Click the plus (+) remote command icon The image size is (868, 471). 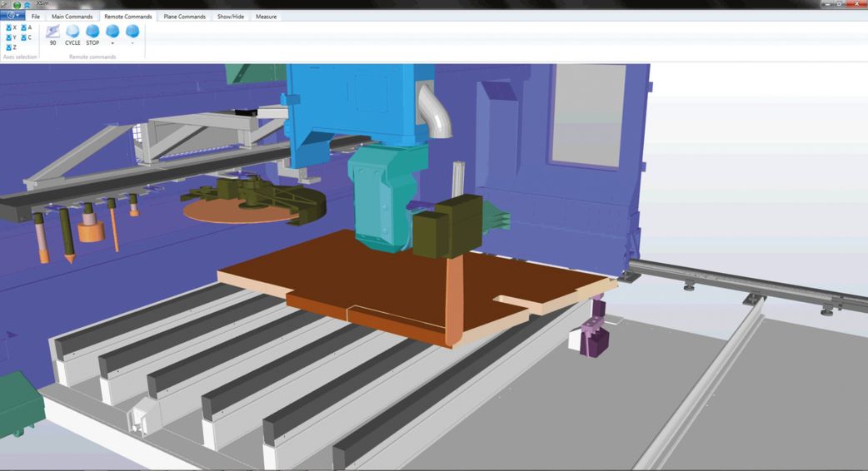point(112,32)
